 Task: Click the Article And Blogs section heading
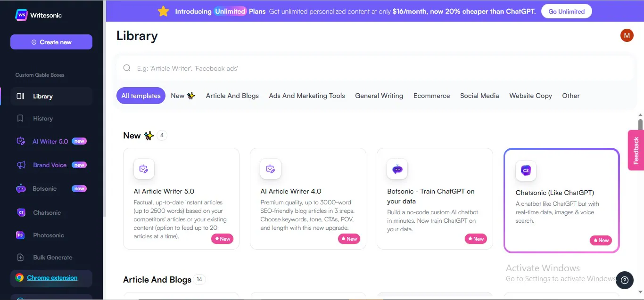(x=157, y=280)
